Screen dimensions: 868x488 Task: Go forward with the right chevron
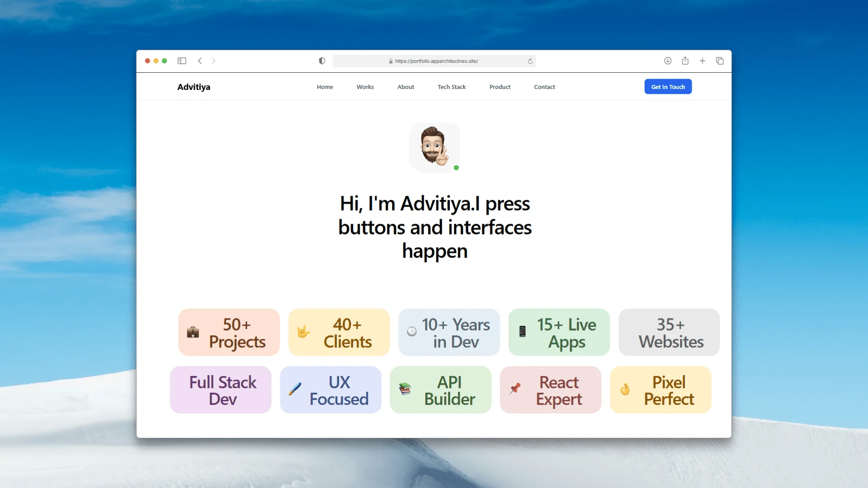tap(213, 61)
